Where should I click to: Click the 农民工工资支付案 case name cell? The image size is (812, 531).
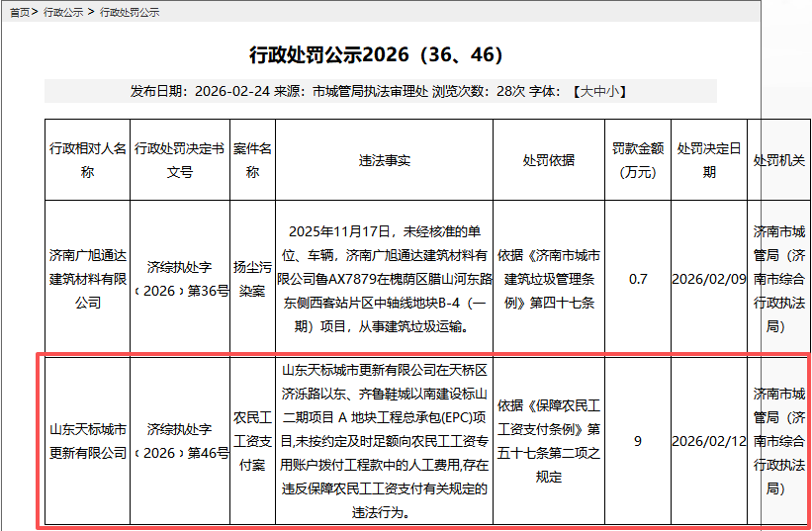click(x=252, y=441)
